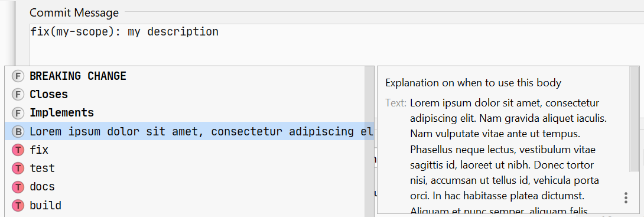Screen dimensions: 644x217
Task: Click the red T icon beside fix
Action: coord(18,150)
